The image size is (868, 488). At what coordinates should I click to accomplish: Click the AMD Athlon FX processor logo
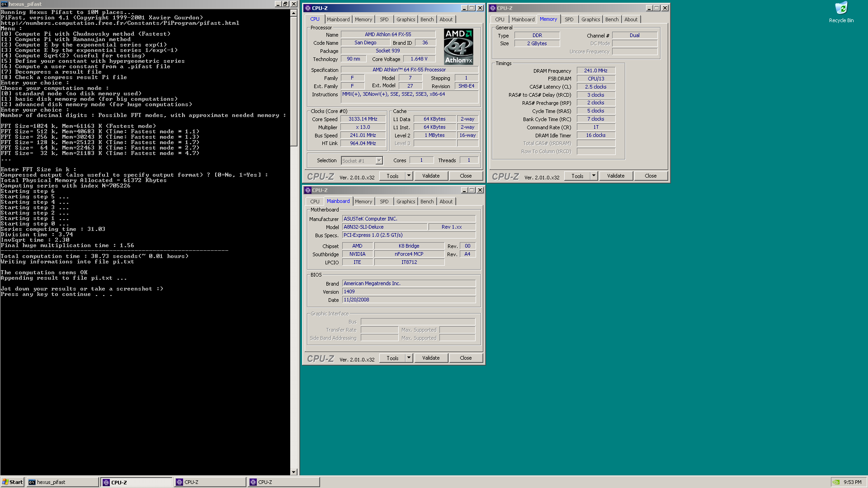458,47
